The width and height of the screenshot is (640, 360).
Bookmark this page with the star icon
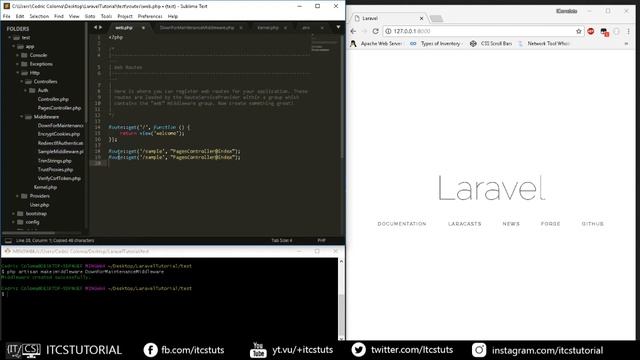[x=578, y=31]
